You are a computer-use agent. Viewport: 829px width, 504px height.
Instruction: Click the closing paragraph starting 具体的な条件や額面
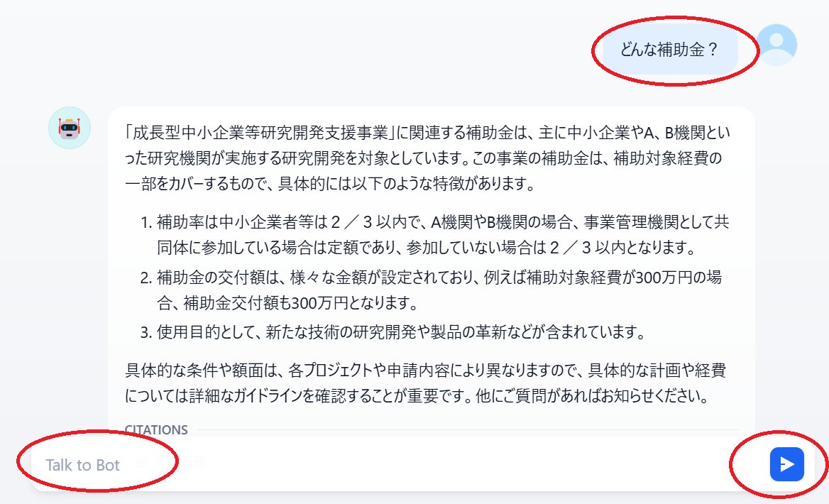pyautogui.click(x=426, y=383)
